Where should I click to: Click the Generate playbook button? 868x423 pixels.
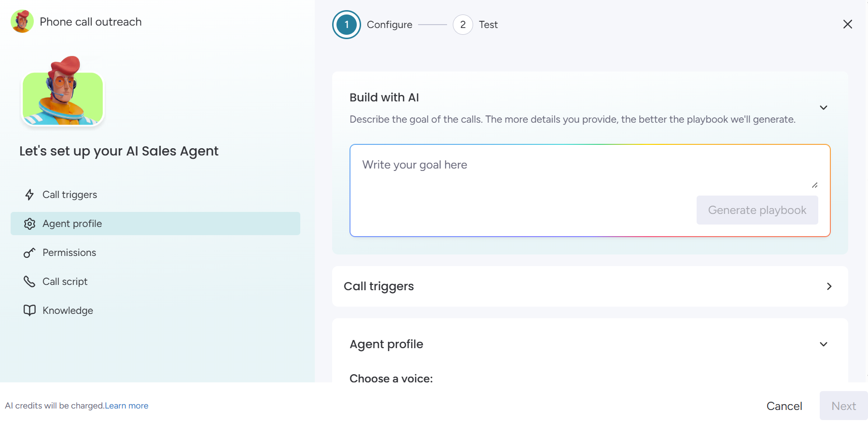coord(756,210)
